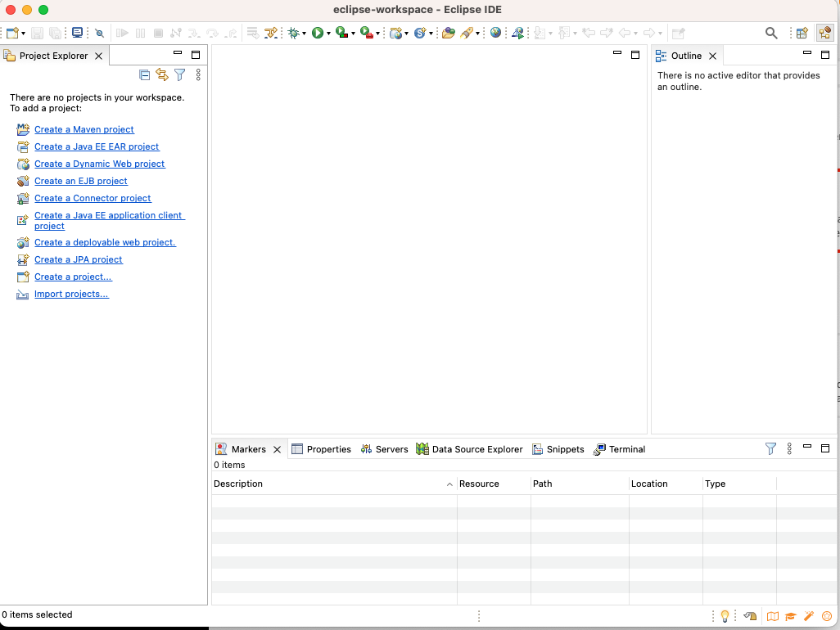Select the Project Explorer tab
Image resolution: width=840 pixels, height=630 pixels.
(53, 56)
